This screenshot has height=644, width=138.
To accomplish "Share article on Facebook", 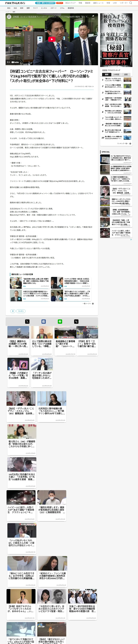I will pos(44,321).
